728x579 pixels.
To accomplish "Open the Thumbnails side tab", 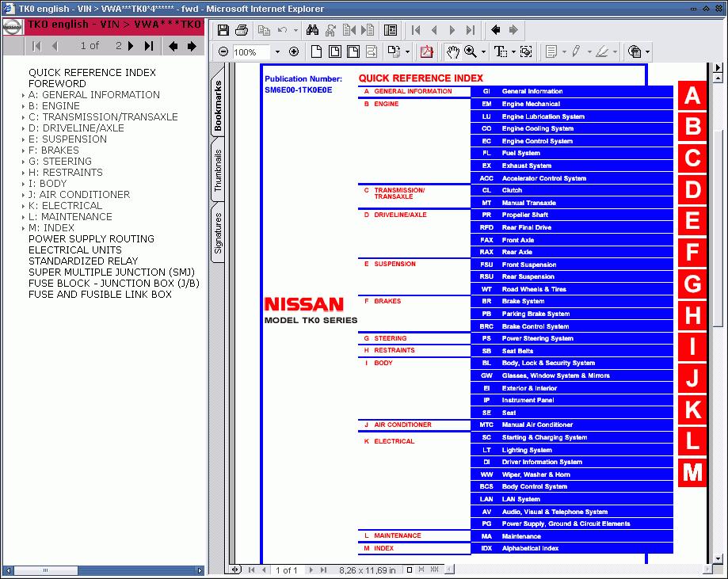I will 218,170.
